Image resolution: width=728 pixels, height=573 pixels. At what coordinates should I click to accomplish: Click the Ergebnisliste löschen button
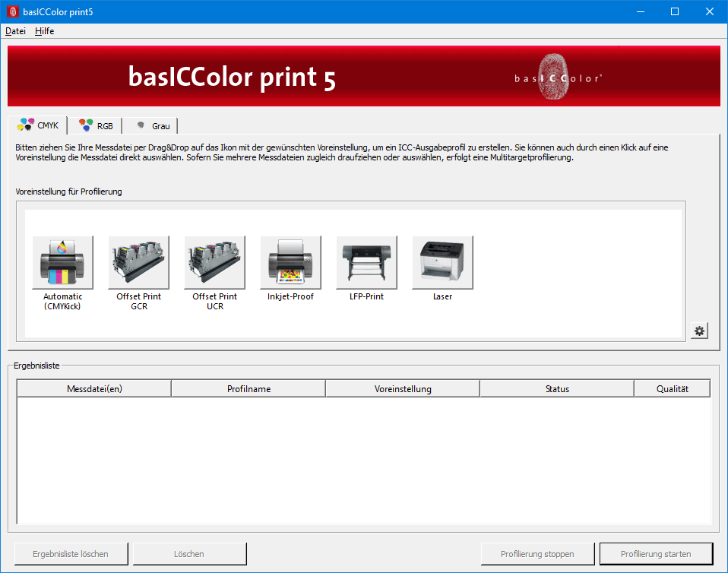(x=71, y=554)
